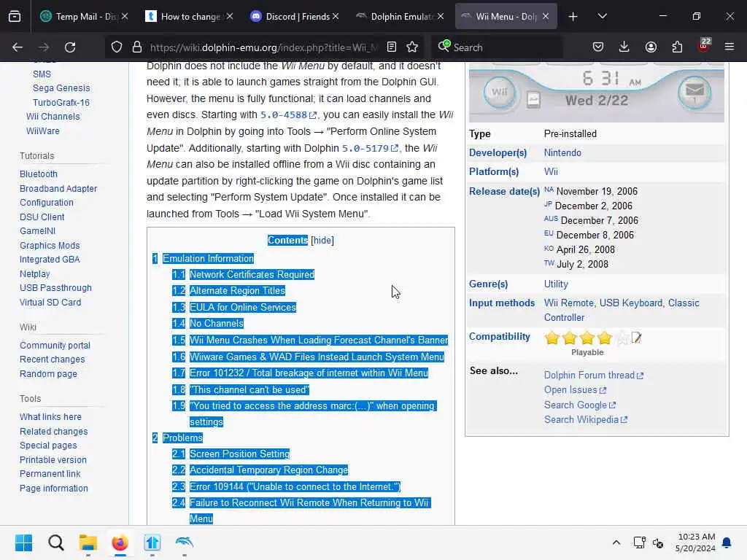Image resolution: width=747 pixels, height=560 pixels.
Task: List all tabs with the chevron
Action: 602,17
